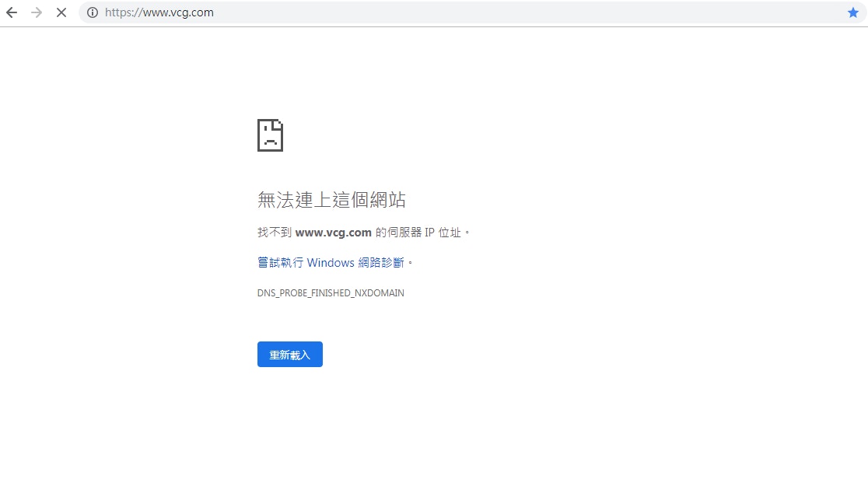Stop loading the page
The height and width of the screenshot is (497, 868).
pyautogui.click(x=61, y=12)
